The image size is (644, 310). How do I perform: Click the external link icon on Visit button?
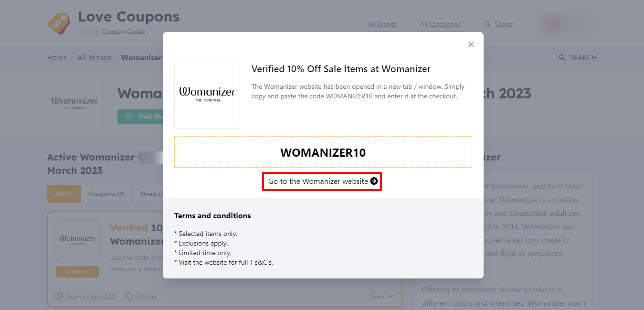(x=129, y=116)
